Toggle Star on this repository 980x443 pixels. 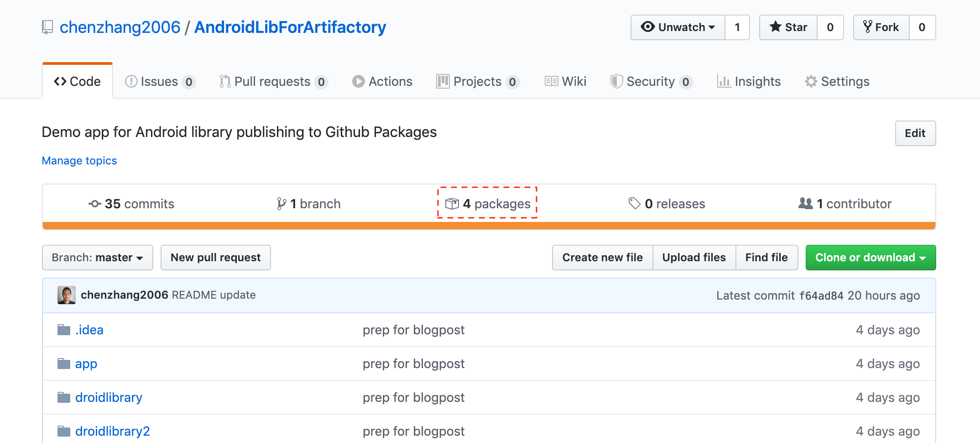coord(788,27)
